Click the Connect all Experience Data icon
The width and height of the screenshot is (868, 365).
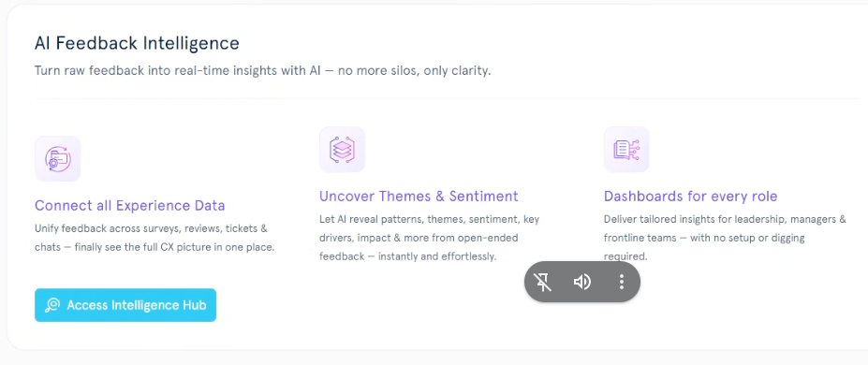point(57,159)
